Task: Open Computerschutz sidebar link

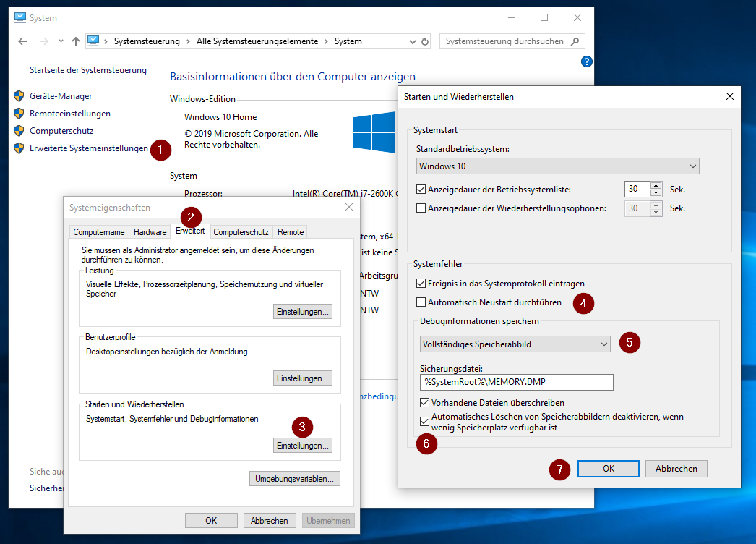Action: click(61, 131)
